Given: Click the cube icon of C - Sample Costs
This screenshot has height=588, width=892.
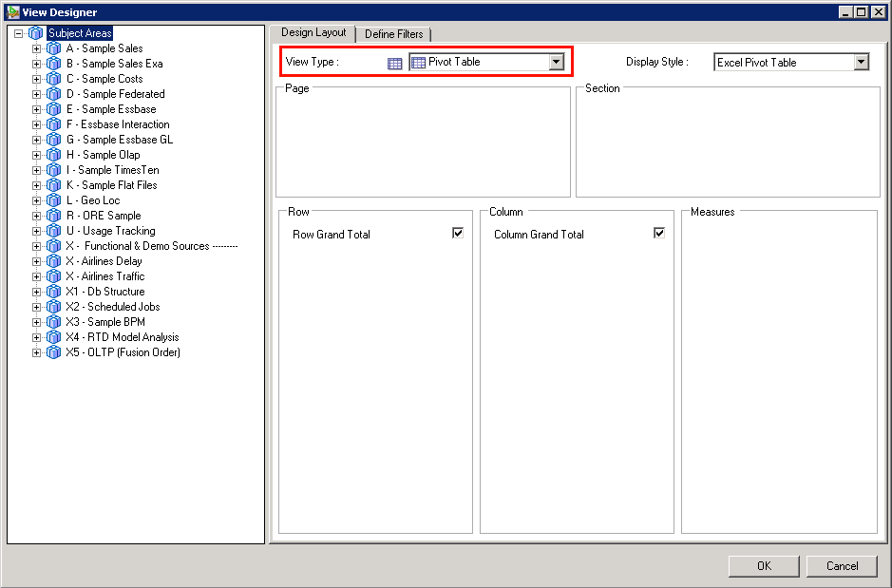Looking at the screenshot, I should point(53,79).
